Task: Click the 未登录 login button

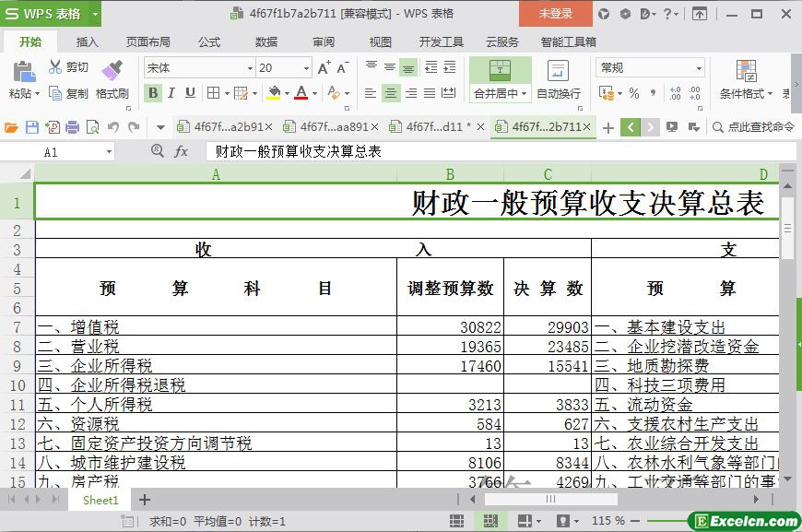Action: coord(555,14)
